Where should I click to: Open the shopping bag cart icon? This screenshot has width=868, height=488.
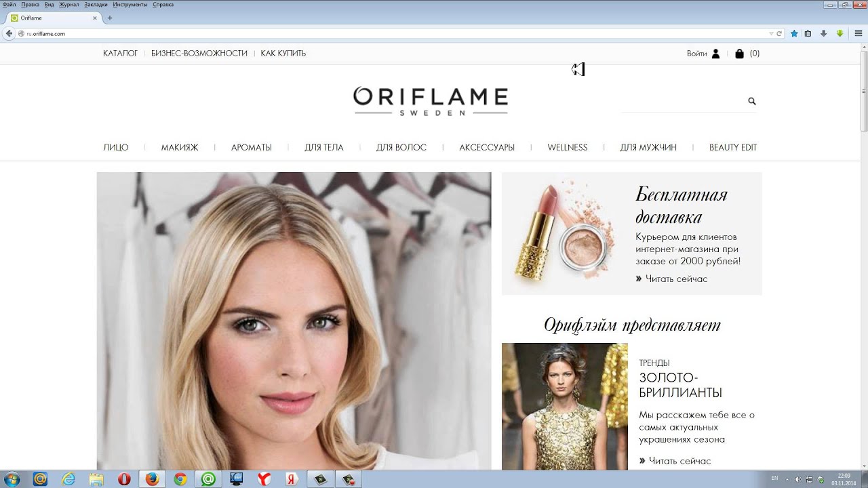(x=739, y=54)
